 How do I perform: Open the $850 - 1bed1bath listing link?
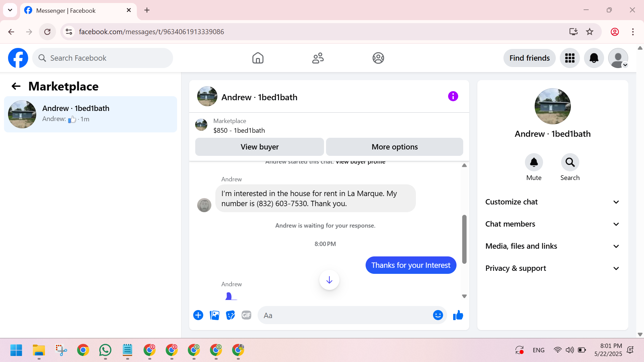tap(239, 130)
